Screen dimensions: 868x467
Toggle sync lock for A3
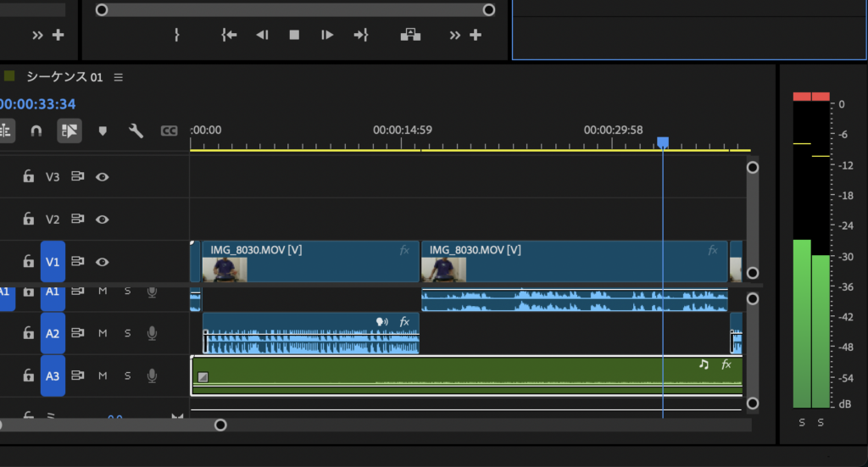pyautogui.click(x=77, y=375)
